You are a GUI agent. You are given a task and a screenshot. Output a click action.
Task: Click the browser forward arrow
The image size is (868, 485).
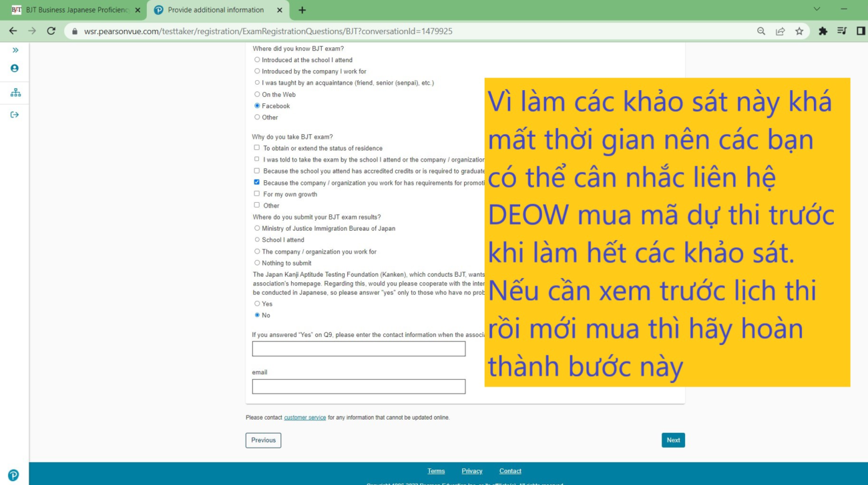(32, 31)
